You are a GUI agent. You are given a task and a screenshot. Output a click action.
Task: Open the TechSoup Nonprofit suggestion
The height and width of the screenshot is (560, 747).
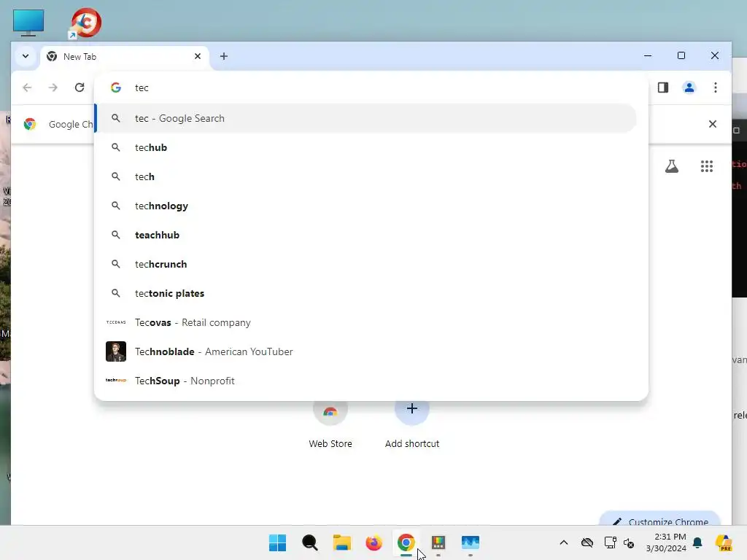366,381
